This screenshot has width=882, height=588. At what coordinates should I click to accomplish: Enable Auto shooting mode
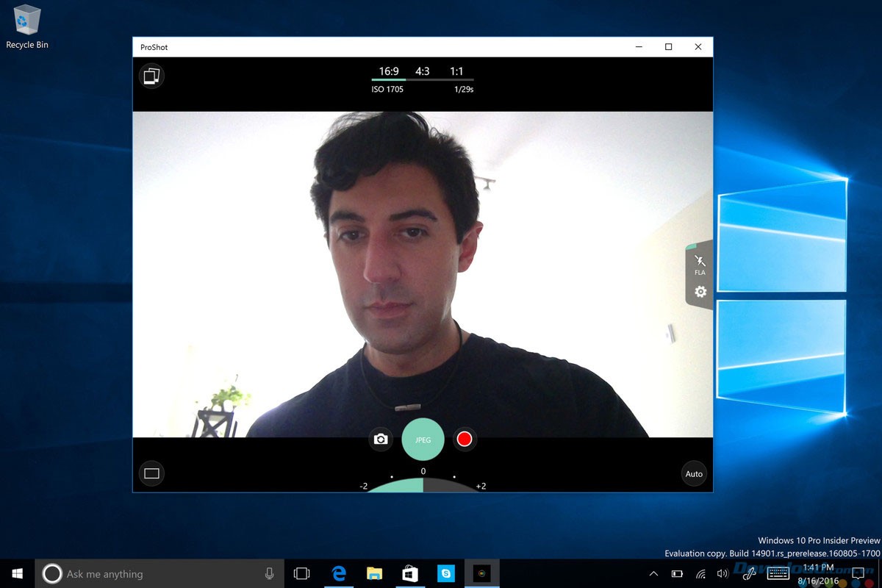point(693,474)
